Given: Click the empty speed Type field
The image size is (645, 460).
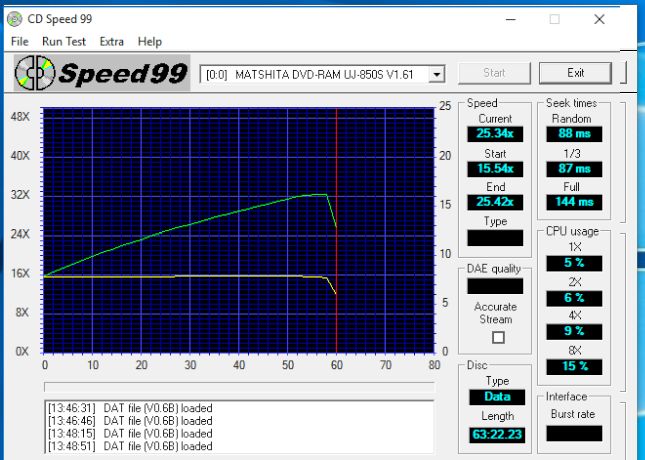Looking at the screenshot, I should [495, 238].
